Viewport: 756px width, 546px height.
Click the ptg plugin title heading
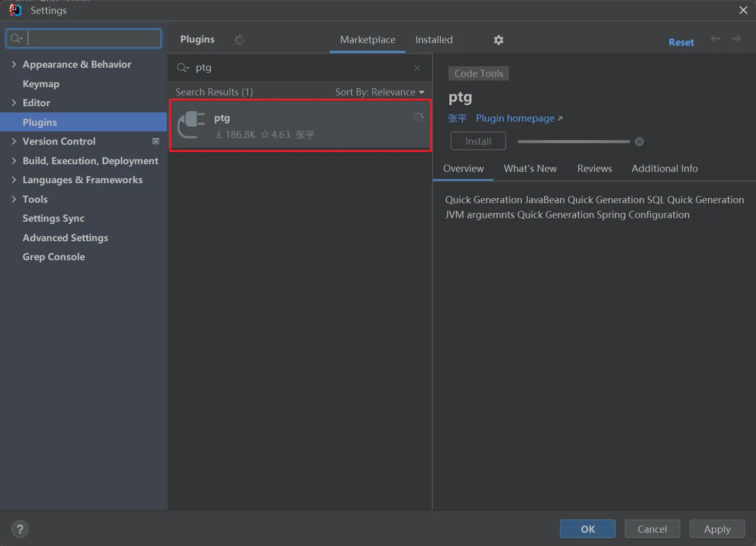[x=460, y=97]
